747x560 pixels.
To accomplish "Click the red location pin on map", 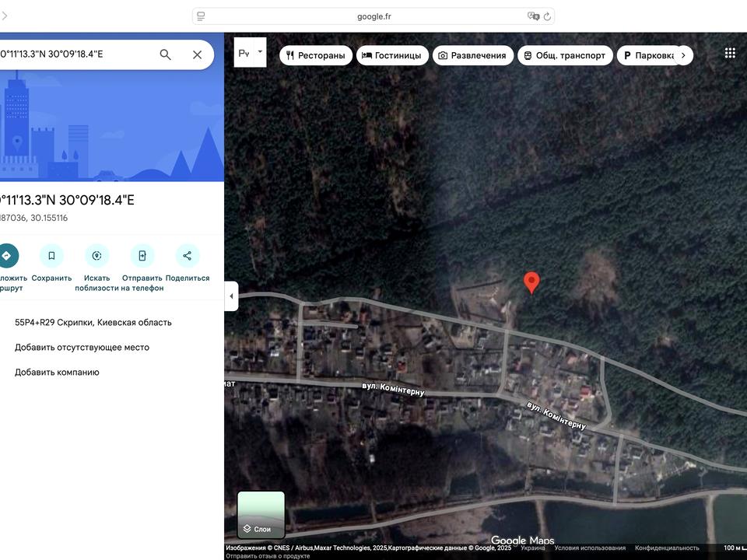I will click(531, 282).
